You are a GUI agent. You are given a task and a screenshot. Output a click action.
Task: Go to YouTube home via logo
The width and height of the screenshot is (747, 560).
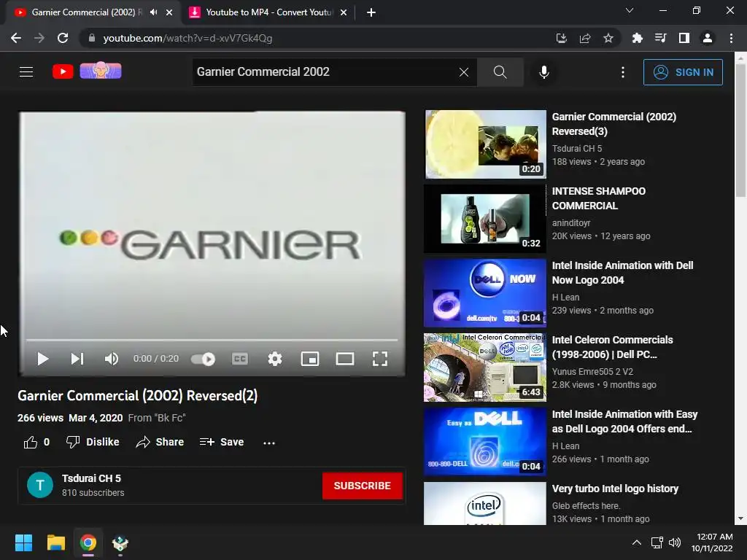(63, 71)
